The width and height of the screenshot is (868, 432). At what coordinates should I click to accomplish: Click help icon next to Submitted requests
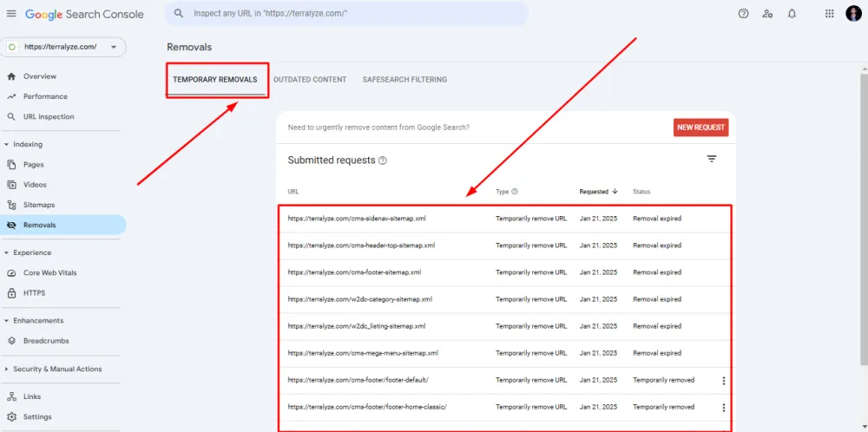click(x=383, y=160)
